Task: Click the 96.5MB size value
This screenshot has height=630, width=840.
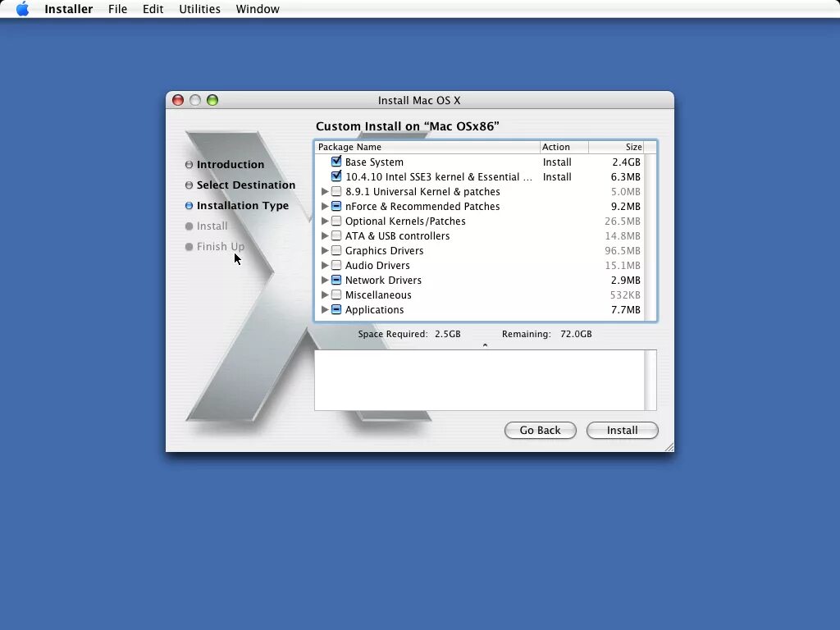Action: pos(623,250)
